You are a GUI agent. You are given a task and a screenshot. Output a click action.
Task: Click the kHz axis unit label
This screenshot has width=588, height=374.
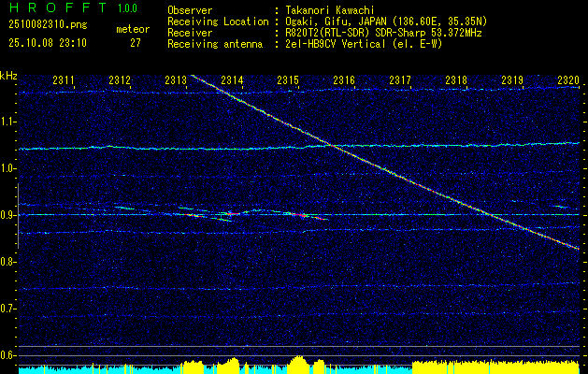(x=8, y=75)
